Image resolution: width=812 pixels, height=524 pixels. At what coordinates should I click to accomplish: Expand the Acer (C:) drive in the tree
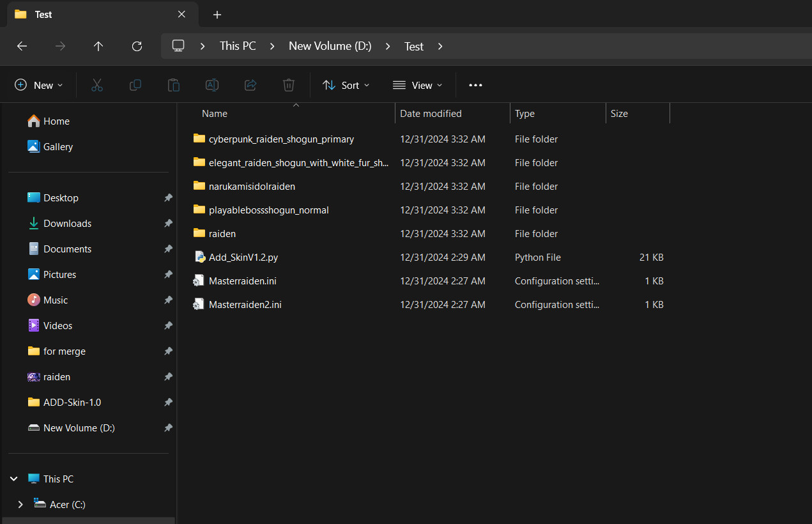[x=20, y=504]
